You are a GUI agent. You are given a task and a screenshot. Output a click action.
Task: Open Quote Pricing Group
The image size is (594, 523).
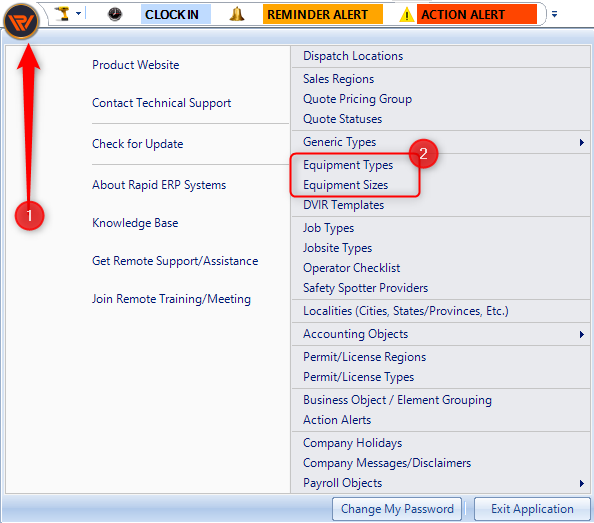tap(441, 99)
